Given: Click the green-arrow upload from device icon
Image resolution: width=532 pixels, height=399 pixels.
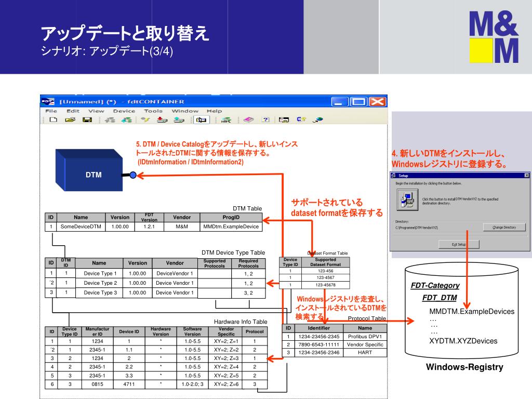Looking at the screenshot, I should pyautogui.click(x=179, y=120).
